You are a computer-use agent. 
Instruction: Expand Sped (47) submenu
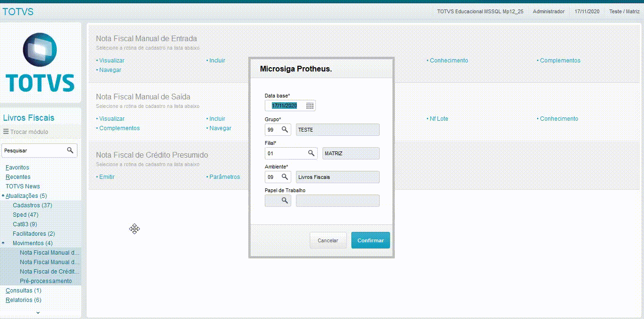26,214
